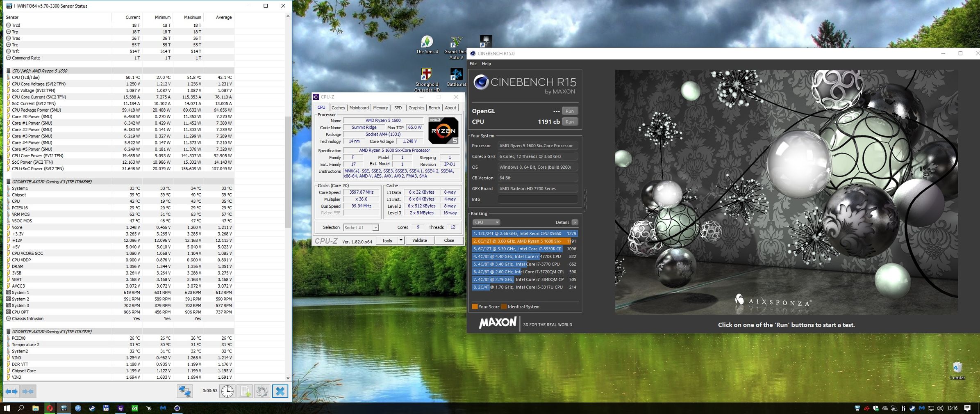Click HWiNFO sensor list vertical scrollbar
980x414 pixels.
point(288,172)
